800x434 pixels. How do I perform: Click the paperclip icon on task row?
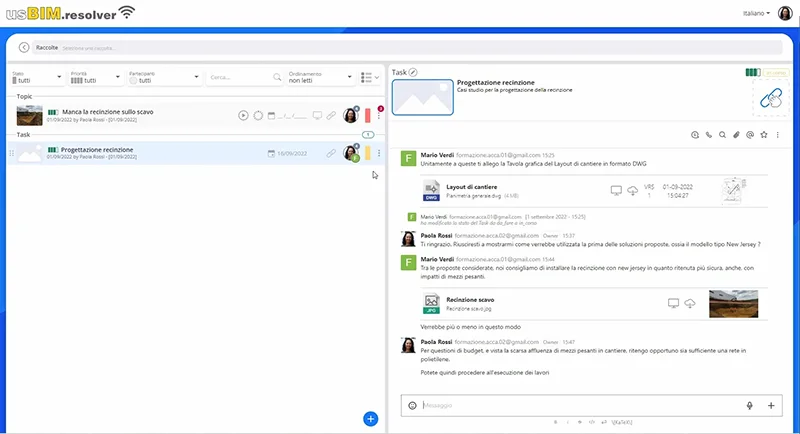pyautogui.click(x=331, y=154)
